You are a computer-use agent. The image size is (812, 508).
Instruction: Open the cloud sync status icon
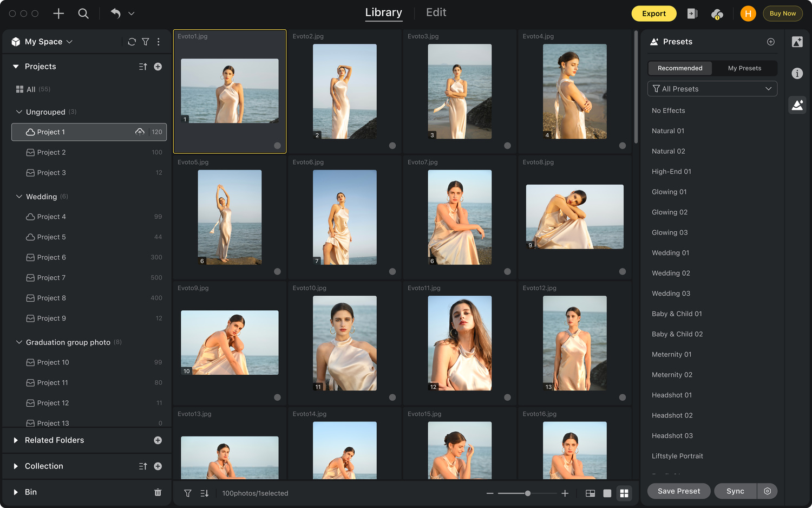click(x=717, y=14)
